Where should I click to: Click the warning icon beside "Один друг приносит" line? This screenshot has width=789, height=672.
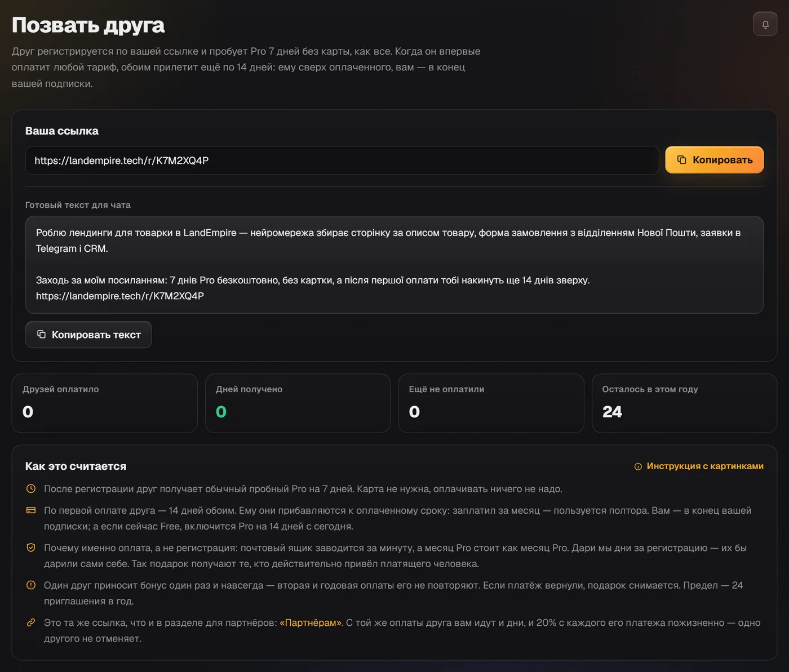(x=31, y=585)
